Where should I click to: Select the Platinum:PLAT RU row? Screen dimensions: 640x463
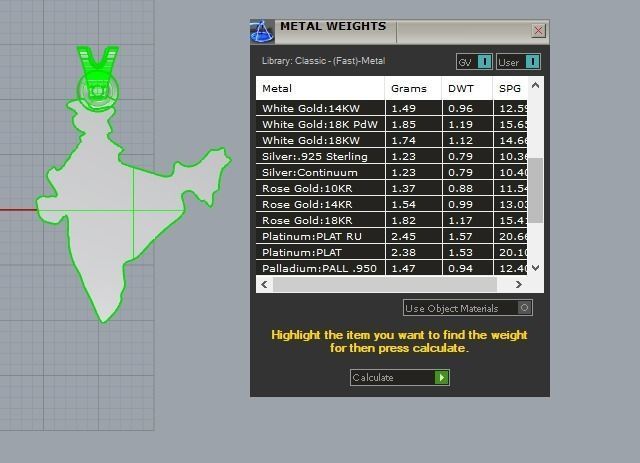point(391,236)
